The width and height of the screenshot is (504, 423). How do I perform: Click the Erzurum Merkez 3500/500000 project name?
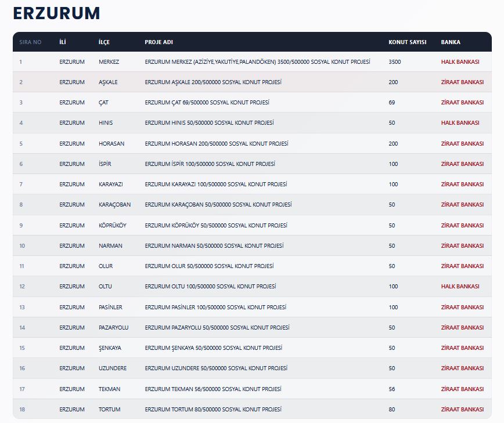(257, 62)
